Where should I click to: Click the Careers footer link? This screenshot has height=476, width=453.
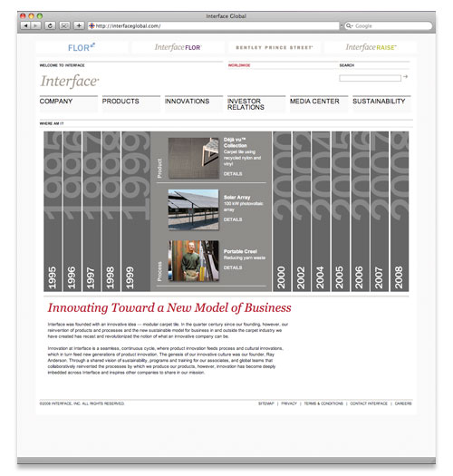[403, 403]
